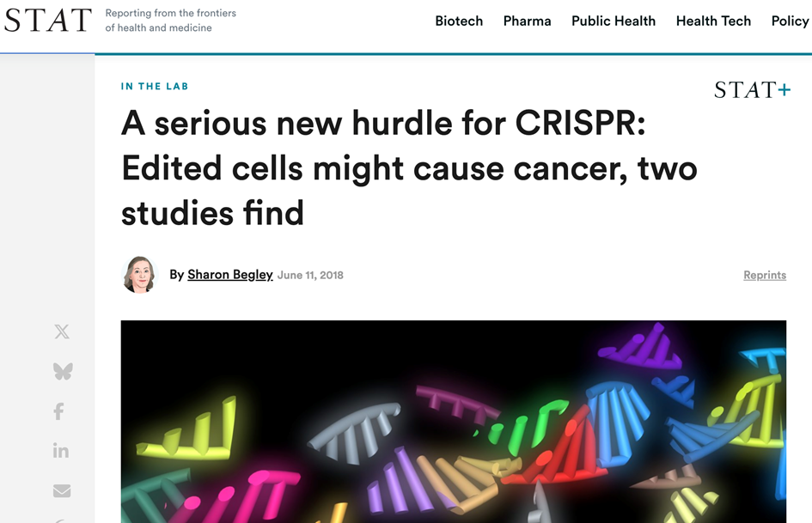Open the In the Lab category link
Image resolution: width=812 pixels, height=523 pixels.
pyautogui.click(x=155, y=86)
